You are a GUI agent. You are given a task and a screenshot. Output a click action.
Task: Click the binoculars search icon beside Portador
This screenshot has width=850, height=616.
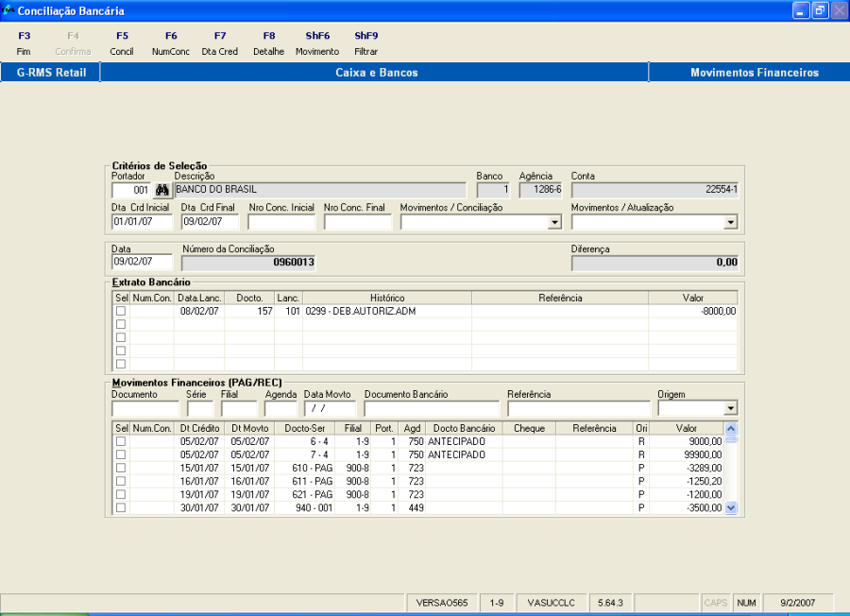(161, 190)
